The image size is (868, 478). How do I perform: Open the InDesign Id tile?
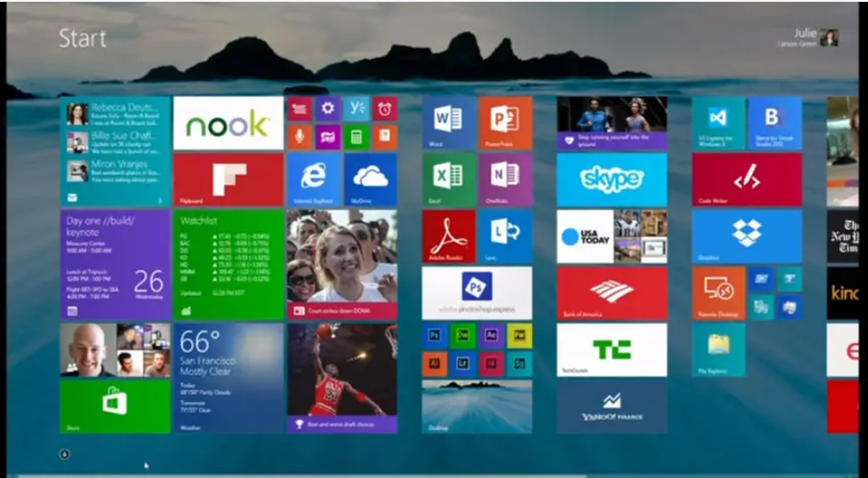coord(491,364)
